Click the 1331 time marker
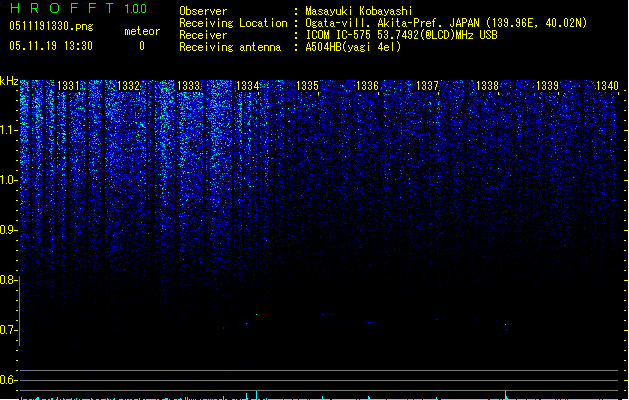 click(x=69, y=86)
